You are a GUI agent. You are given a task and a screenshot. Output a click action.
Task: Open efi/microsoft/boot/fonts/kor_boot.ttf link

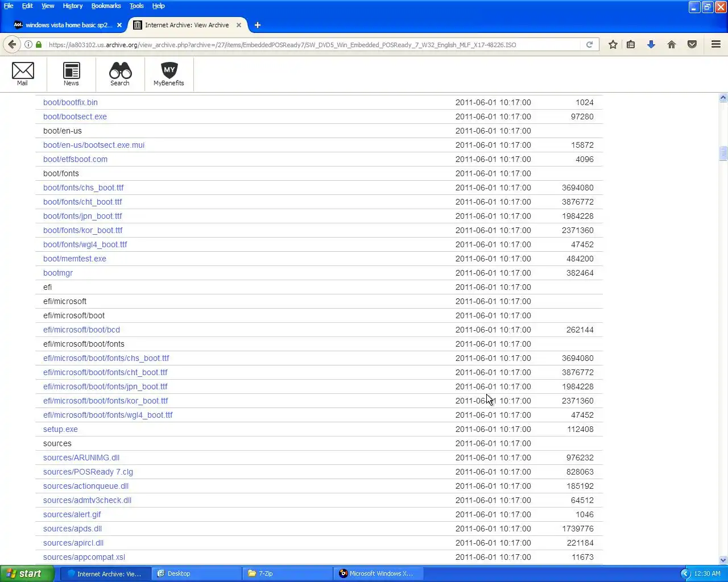click(106, 401)
